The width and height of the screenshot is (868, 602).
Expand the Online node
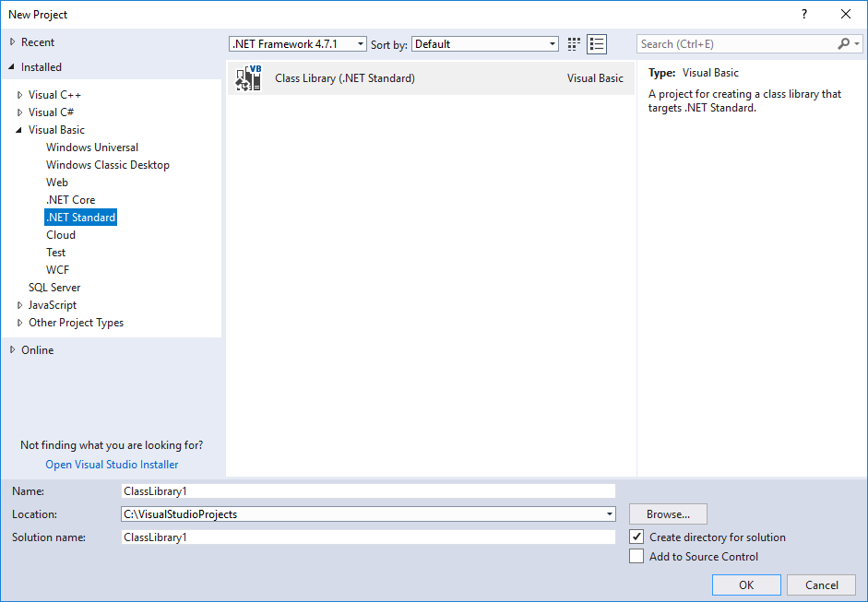12,349
